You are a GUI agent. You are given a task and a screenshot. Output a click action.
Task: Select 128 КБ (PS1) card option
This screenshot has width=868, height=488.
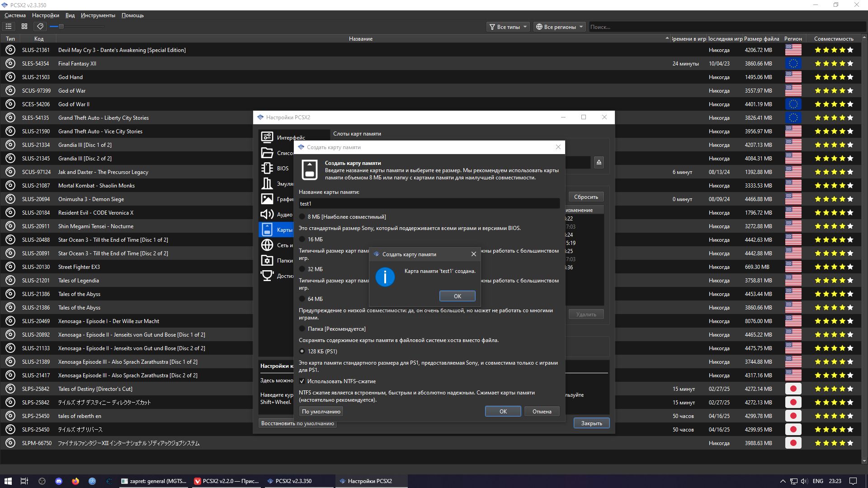coord(302,352)
